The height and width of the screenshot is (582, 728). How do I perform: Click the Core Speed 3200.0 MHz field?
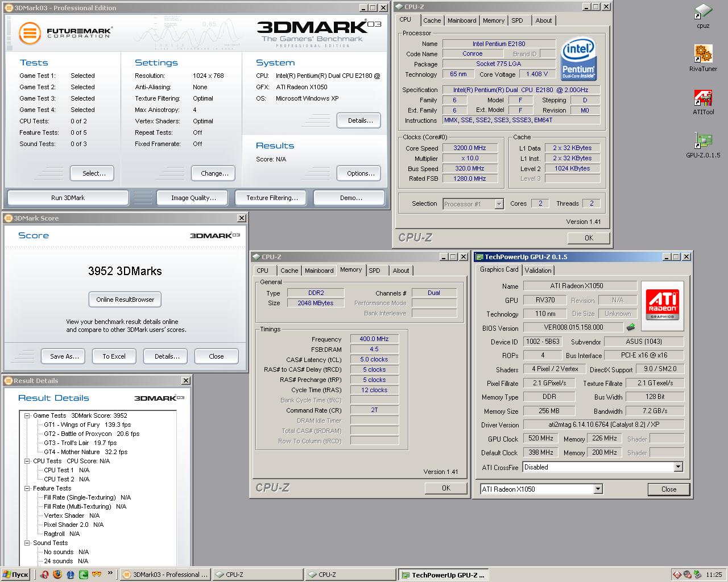coord(470,148)
